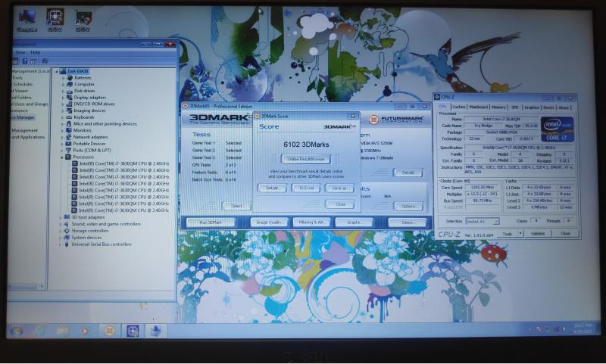Click the Windows Start orb

16,331
